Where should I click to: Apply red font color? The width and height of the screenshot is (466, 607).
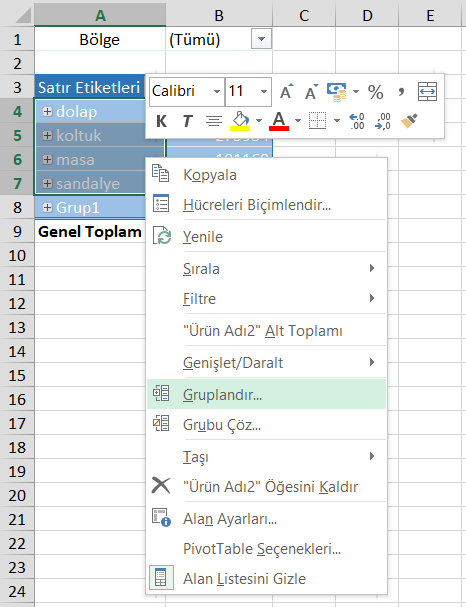point(279,121)
